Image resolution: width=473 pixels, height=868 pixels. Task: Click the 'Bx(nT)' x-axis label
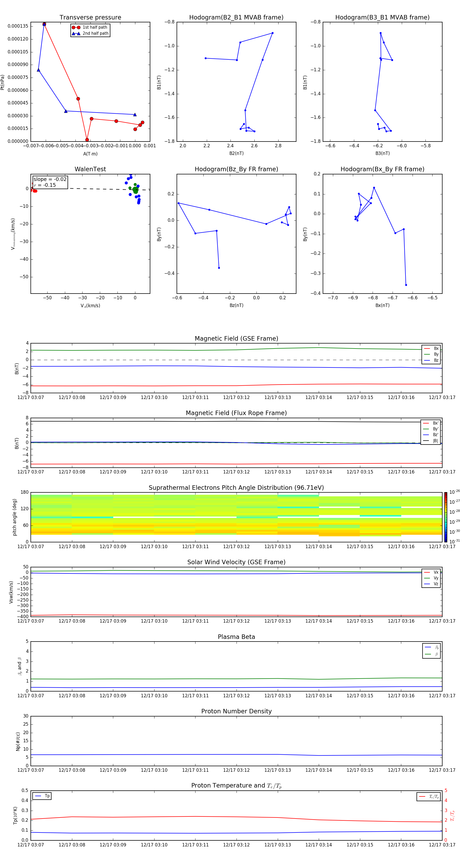[382, 305]
